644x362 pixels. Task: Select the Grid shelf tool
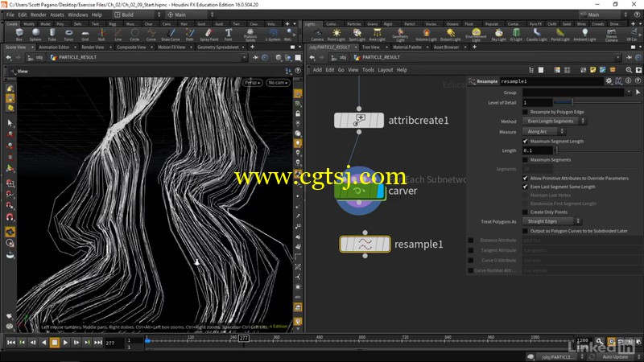point(85,35)
